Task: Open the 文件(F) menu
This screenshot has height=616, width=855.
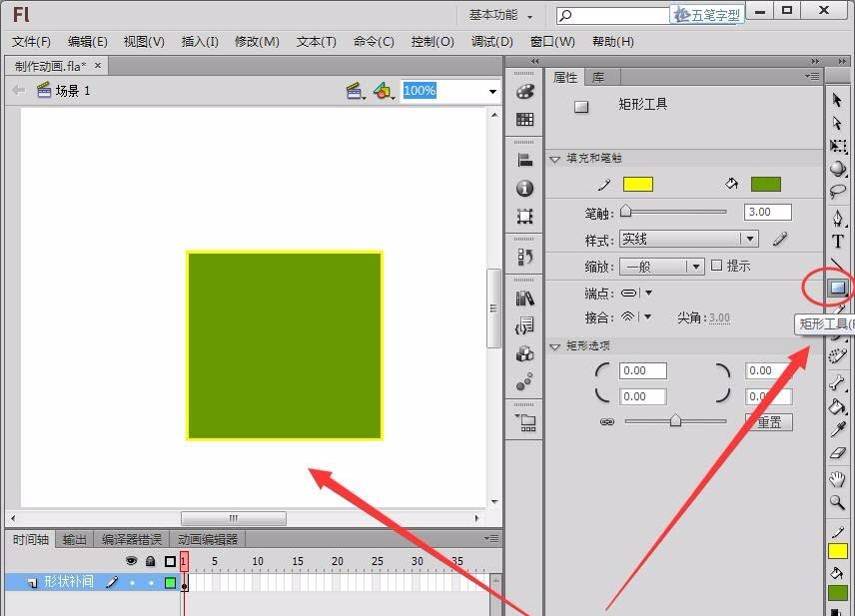Action: tap(31, 41)
